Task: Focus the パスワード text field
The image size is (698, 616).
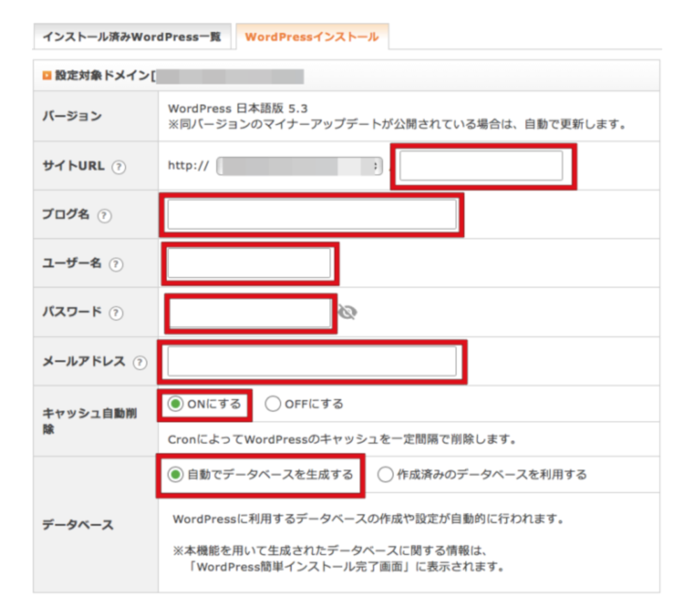Action: (250, 313)
